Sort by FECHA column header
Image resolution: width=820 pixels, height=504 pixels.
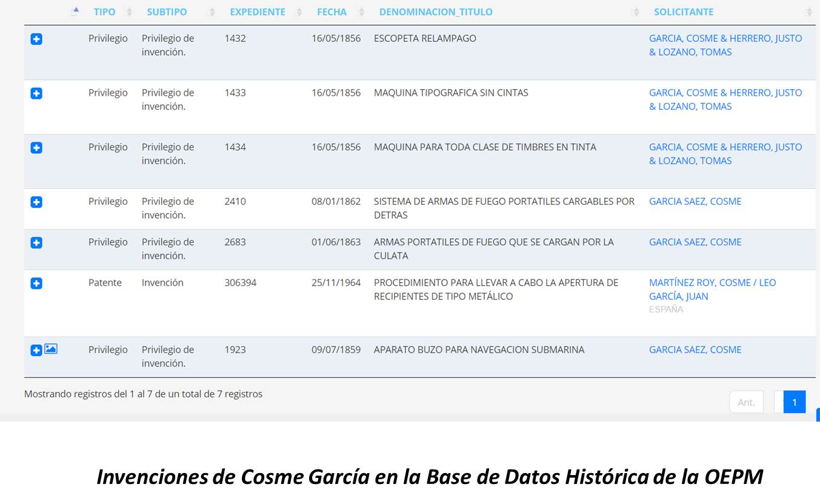[x=332, y=12]
